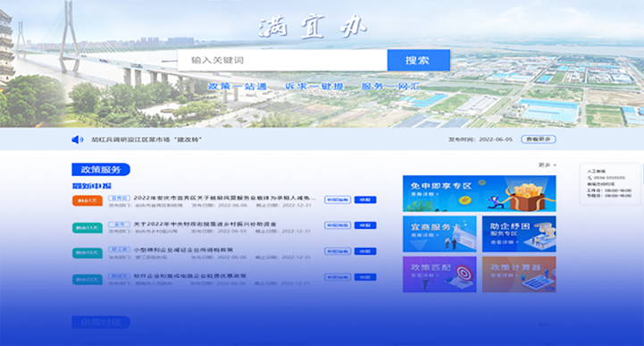Click the orange 剩余1天 badge
644x346 pixels.
[87, 200]
